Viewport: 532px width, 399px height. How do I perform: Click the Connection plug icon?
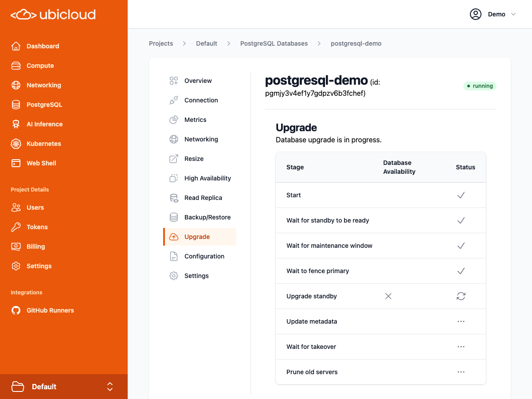[x=174, y=100]
